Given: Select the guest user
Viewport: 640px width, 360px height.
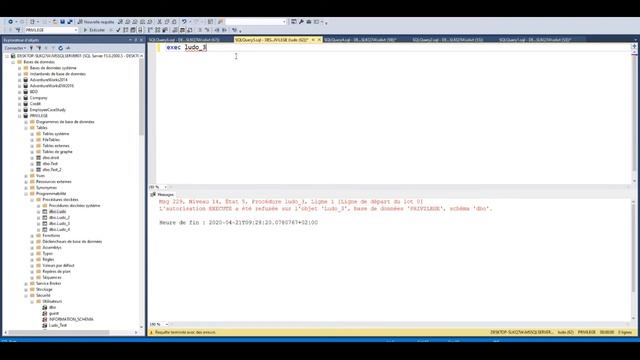Looking at the screenshot, I should (x=53, y=313).
